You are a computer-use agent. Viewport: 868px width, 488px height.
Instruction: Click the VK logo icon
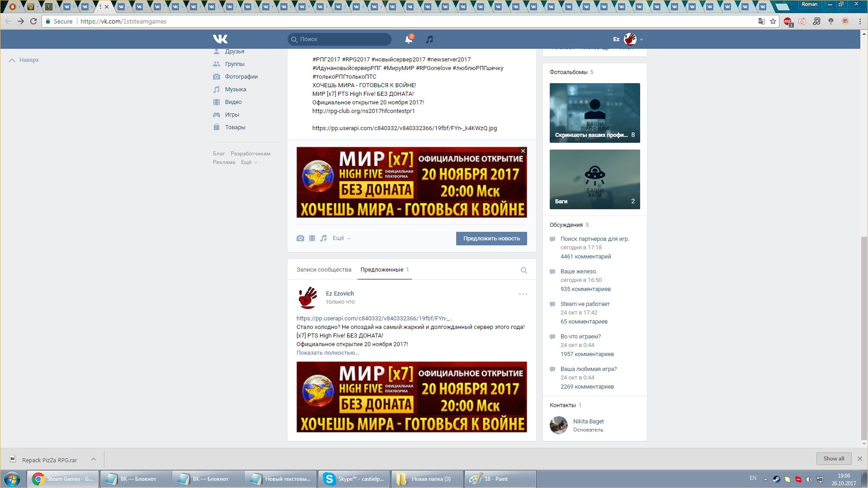pos(220,39)
